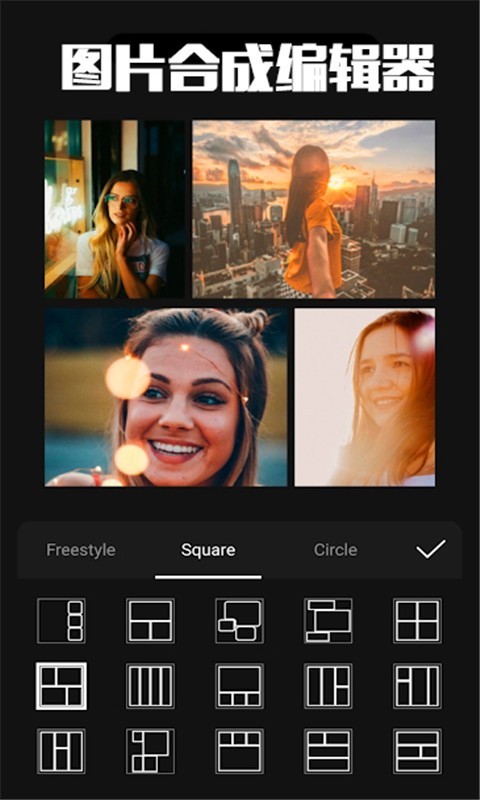Select the last layout in the bottom row
This screenshot has height=800, width=480.
(x=417, y=751)
